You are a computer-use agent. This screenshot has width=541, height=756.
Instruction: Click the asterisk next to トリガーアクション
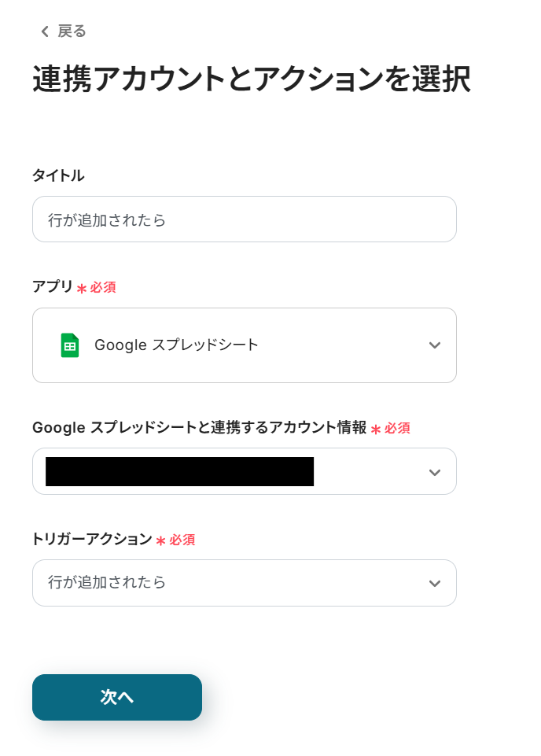tap(160, 541)
